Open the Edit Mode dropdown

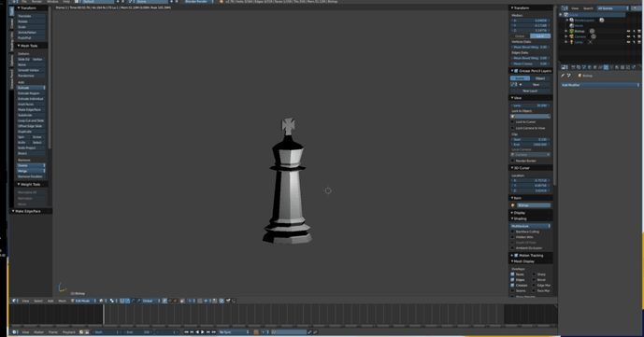click(x=83, y=301)
